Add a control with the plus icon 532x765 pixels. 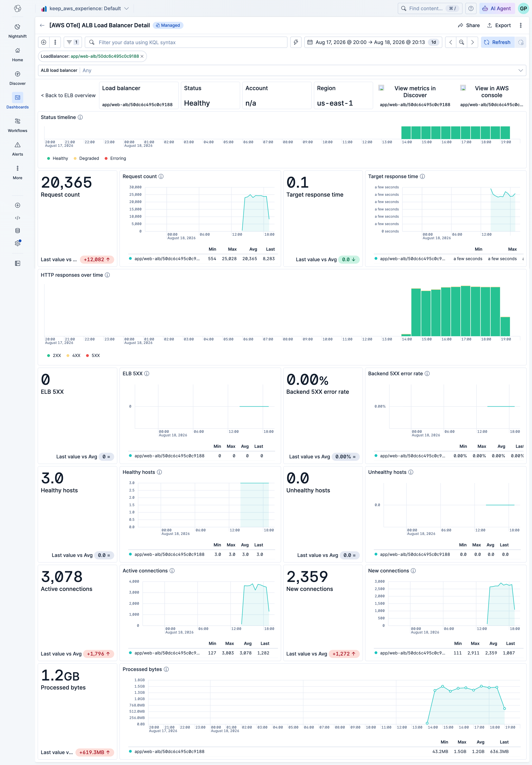[44, 42]
